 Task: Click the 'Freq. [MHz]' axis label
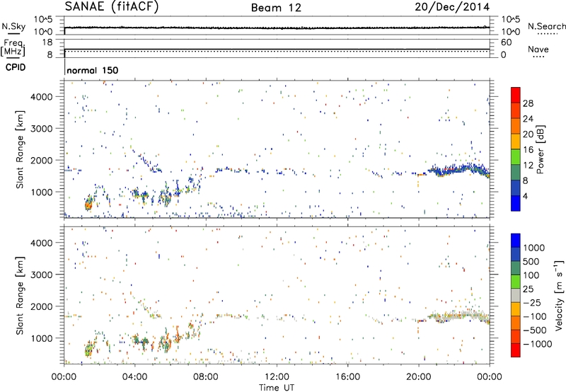coord(13,47)
